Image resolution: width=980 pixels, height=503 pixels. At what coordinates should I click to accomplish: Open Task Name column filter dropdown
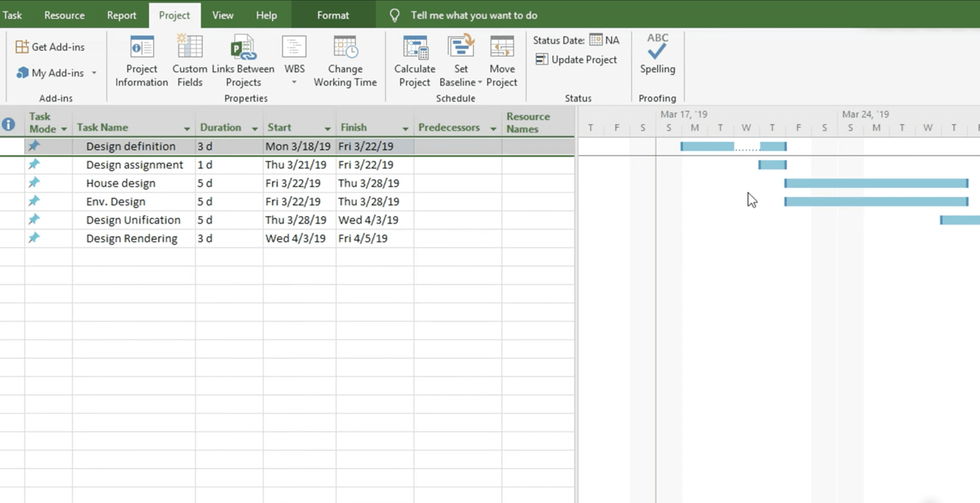point(187,129)
